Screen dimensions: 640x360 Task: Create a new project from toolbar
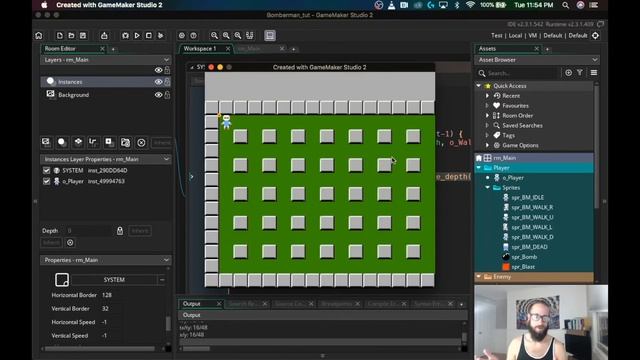[60, 36]
